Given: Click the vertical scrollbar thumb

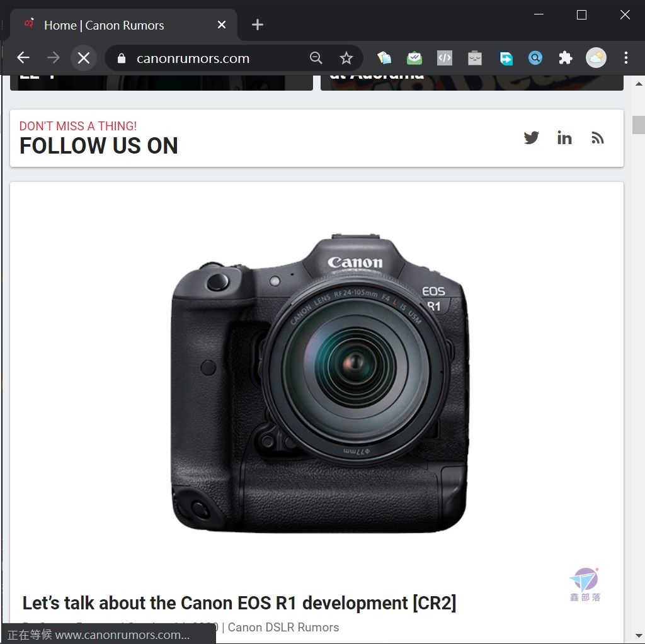Looking at the screenshot, I should click(x=639, y=125).
